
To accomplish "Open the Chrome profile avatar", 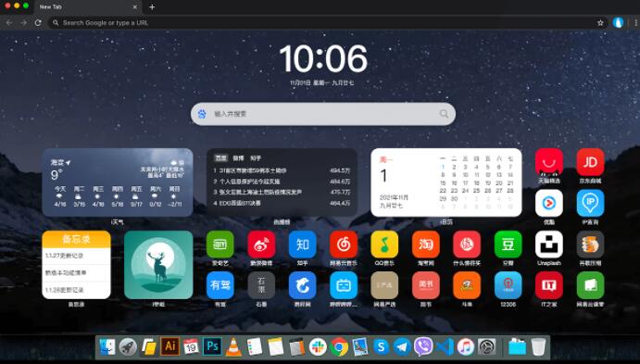I will coord(618,23).
